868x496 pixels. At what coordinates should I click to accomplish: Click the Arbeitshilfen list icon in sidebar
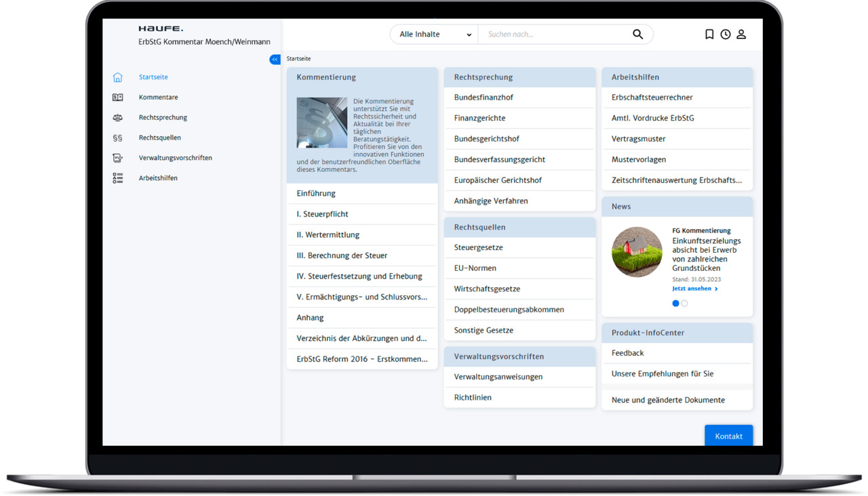click(118, 178)
